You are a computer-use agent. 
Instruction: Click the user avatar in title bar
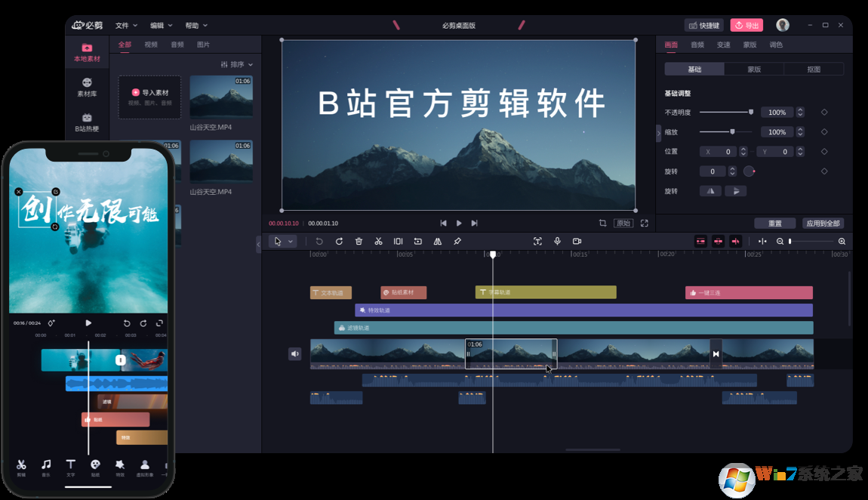tap(783, 25)
